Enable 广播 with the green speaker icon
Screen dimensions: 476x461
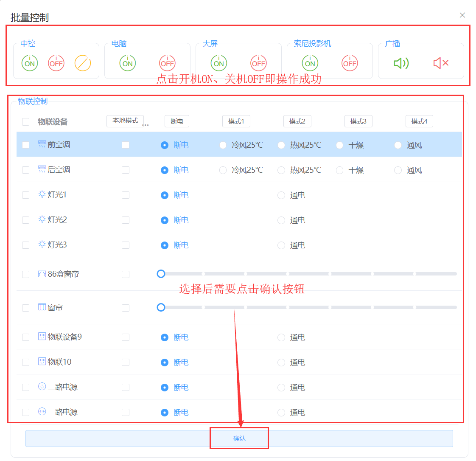tap(401, 63)
